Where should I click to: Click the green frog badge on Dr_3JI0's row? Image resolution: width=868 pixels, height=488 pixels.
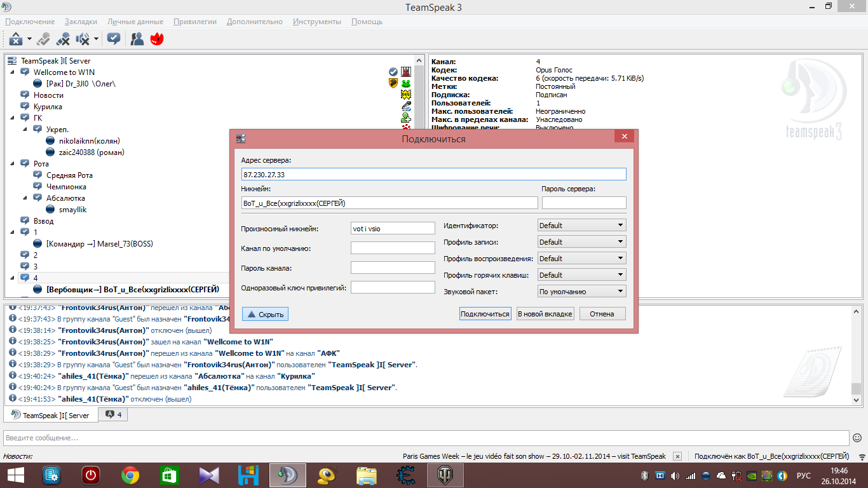point(406,83)
